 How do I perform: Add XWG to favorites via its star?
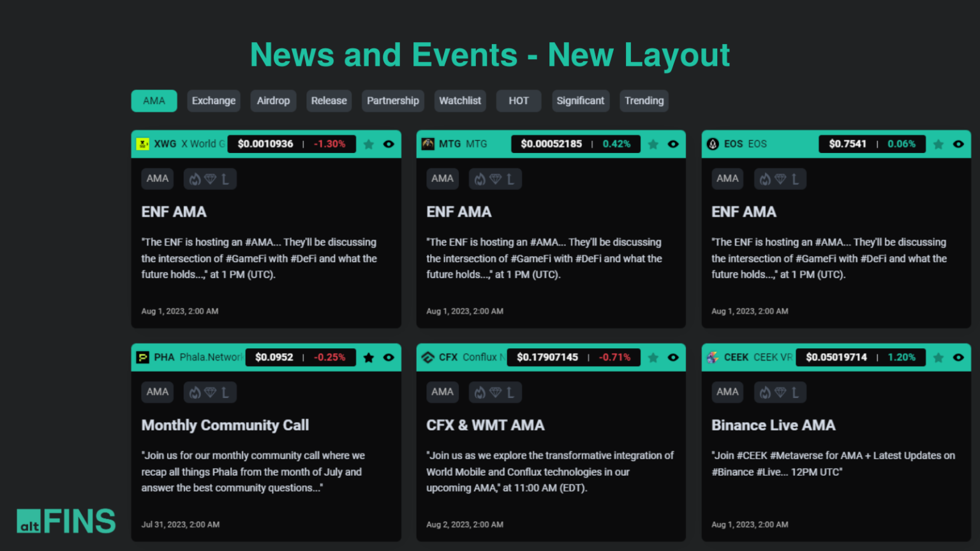tap(369, 143)
